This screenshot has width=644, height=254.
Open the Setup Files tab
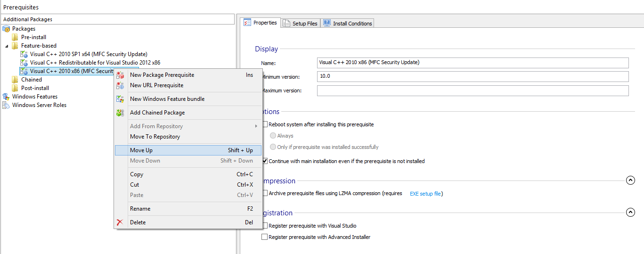click(x=300, y=23)
